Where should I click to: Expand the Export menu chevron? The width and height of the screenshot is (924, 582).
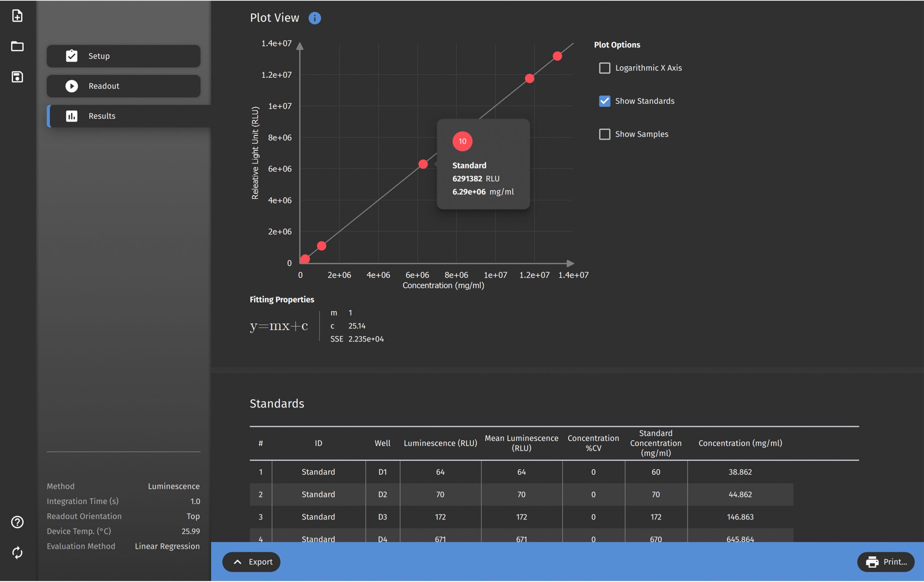(238, 562)
